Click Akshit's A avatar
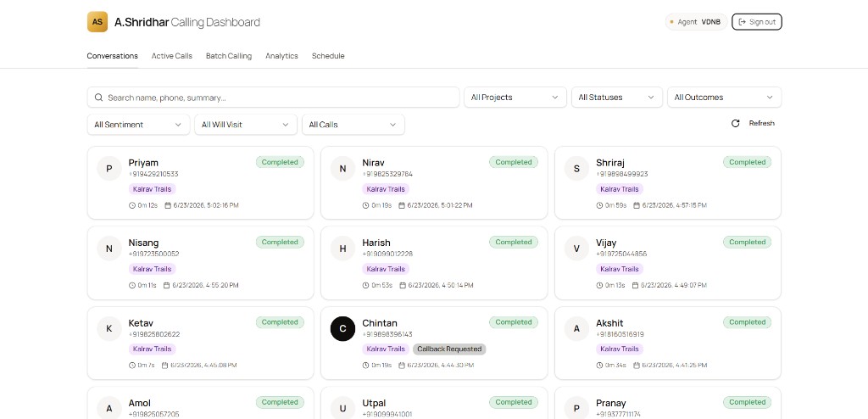The image size is (868, 419). 576,328
